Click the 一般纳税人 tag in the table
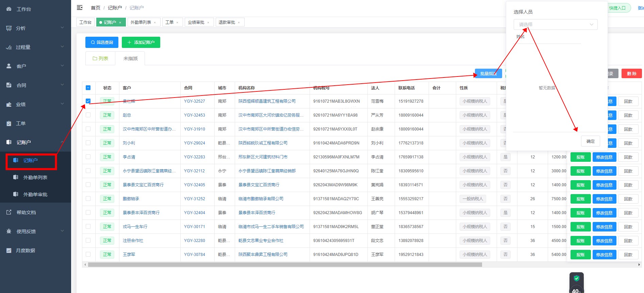This screenshot has width=644, height=293. pos(473,199)
